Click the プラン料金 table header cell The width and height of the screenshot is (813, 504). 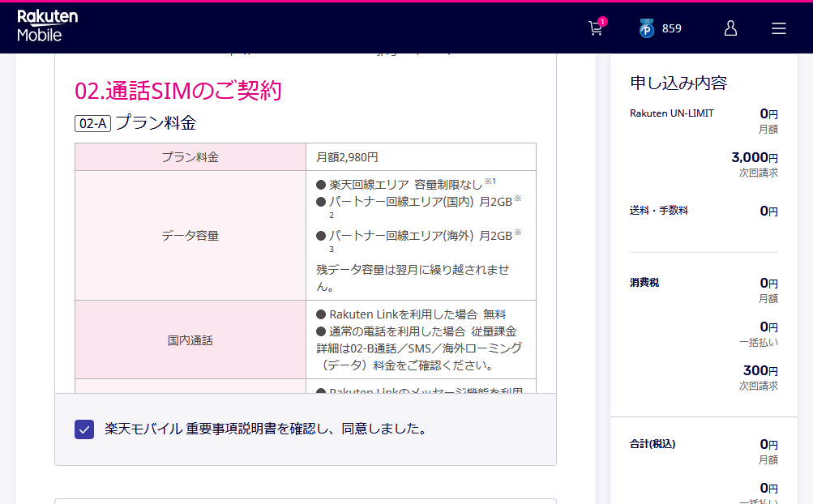click(190, 157)
